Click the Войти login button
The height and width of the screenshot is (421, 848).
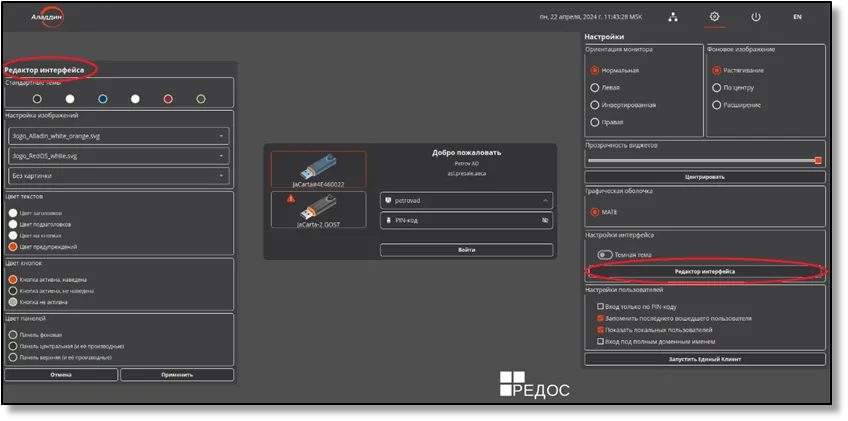click(x=466, y=250)
